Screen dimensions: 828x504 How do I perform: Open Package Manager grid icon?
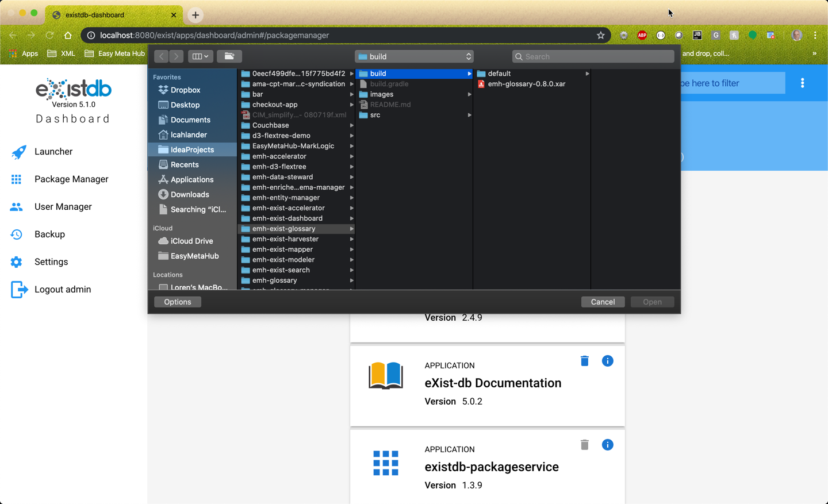point(16,179)
